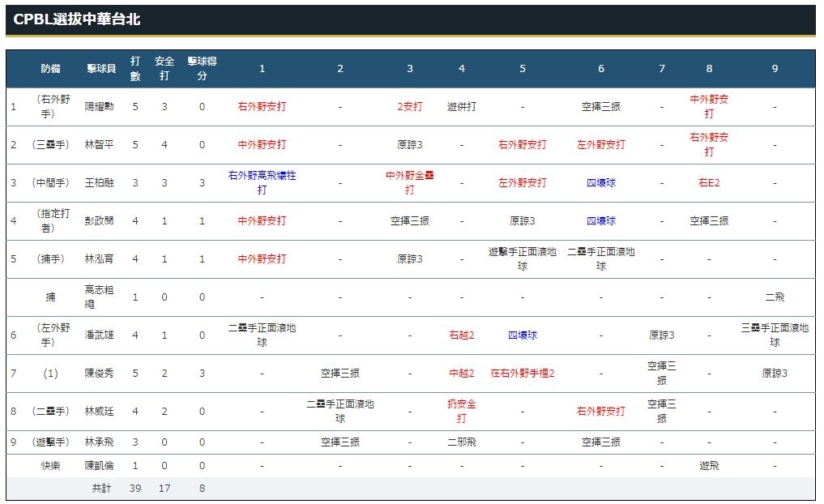824x504 pixels.
Task: Click the '遊飛' cell for 陳凱倫
Action: (x=709, y=466)
